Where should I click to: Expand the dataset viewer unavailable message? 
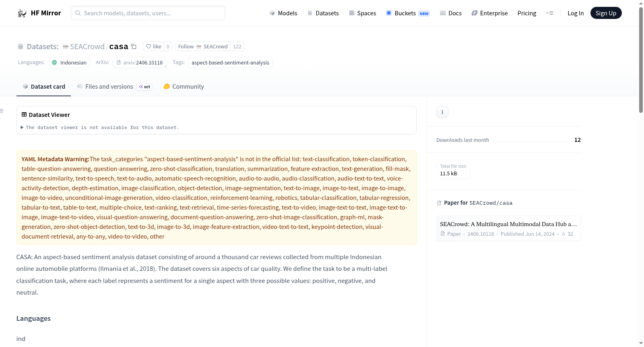click(100, 127)
